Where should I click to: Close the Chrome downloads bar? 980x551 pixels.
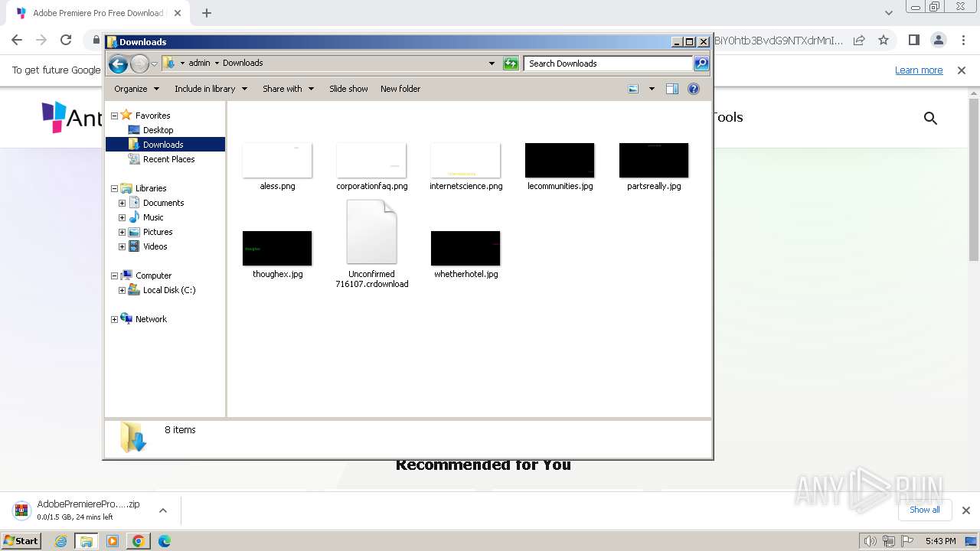(965, 510)
